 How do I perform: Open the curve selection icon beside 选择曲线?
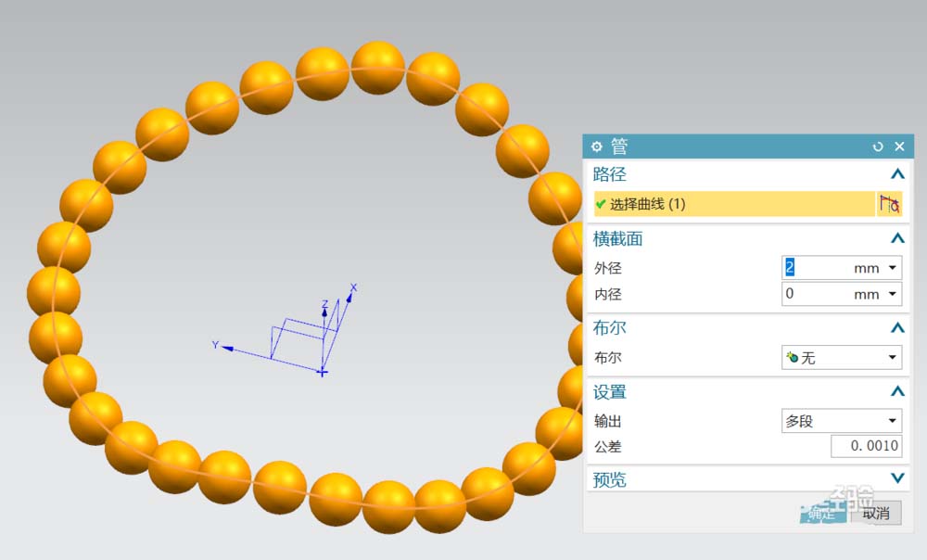(x=889, y=204)
